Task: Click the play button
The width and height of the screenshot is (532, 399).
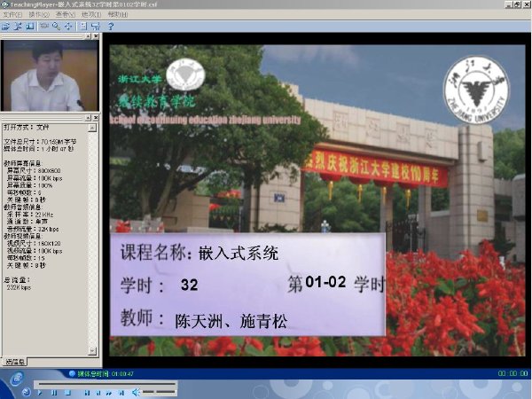Action: (x=40, y=393)
